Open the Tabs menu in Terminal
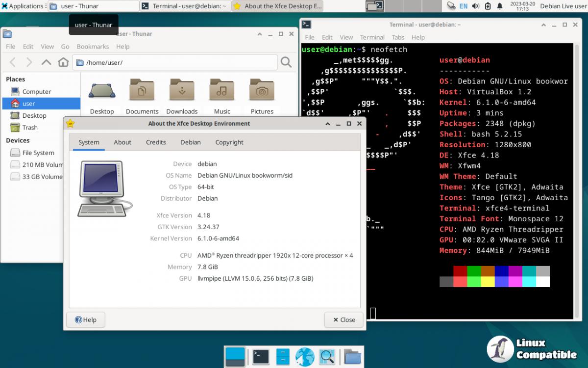 coord(398,37)
